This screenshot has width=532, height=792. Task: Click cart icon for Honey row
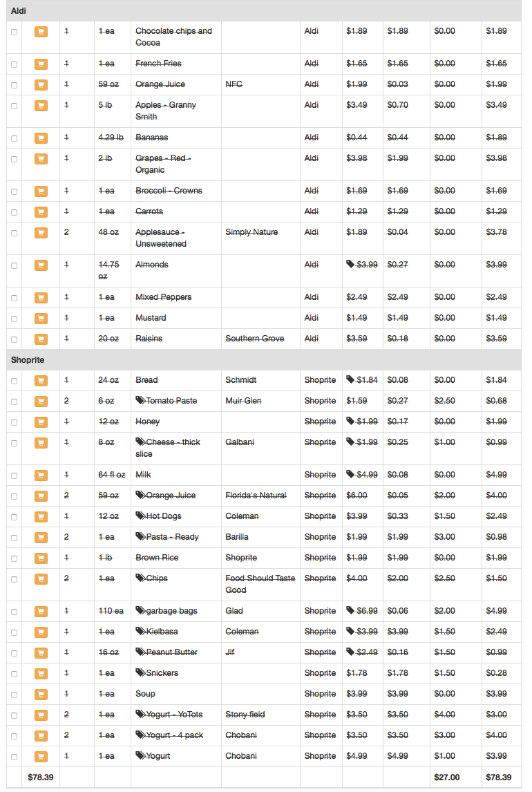click(41, 422)
